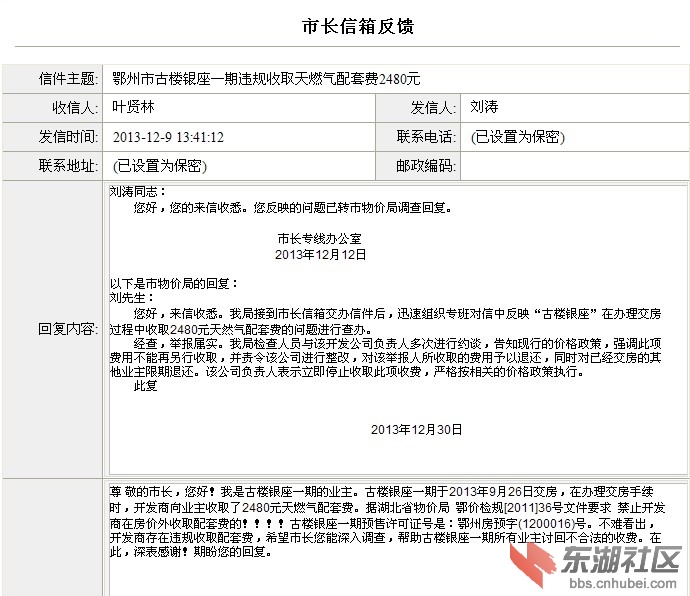The width and height of the screenshot is (690, 596).
Task: Click the empty postal code value cell
Action: tap(574, 166)
